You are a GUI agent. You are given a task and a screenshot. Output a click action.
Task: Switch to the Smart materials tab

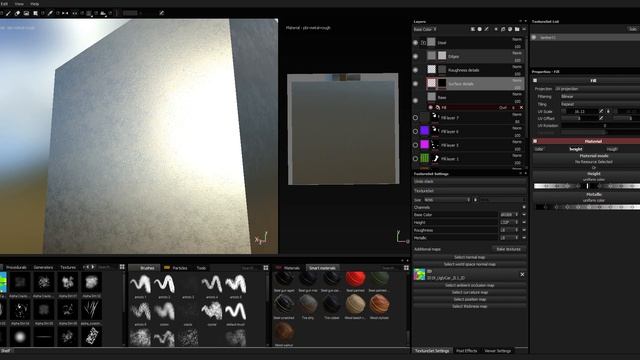pos(322,268)
